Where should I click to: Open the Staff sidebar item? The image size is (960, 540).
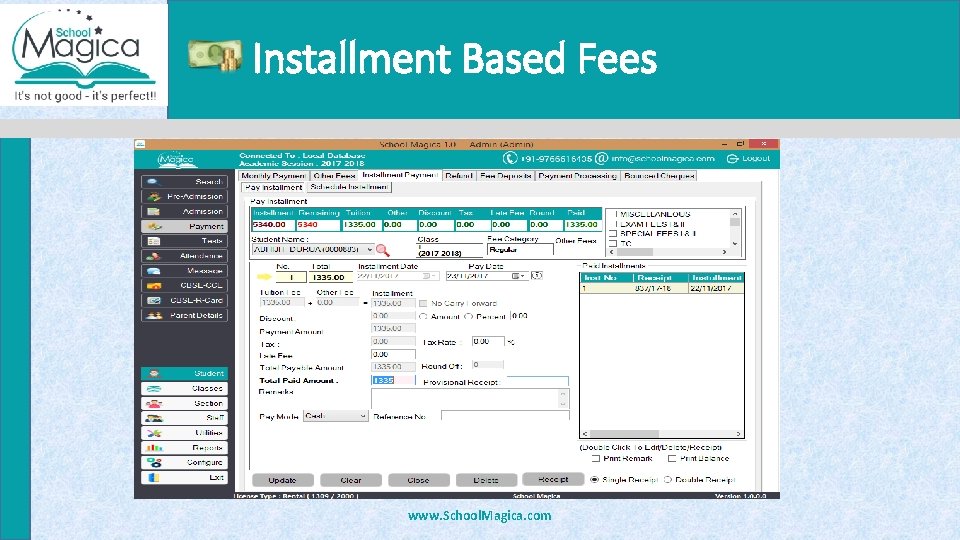184,418
